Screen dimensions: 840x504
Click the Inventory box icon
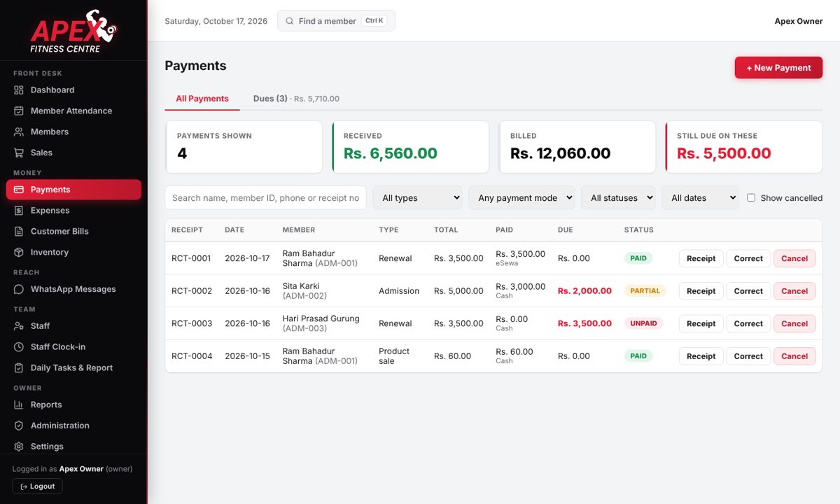coord(19,253)
